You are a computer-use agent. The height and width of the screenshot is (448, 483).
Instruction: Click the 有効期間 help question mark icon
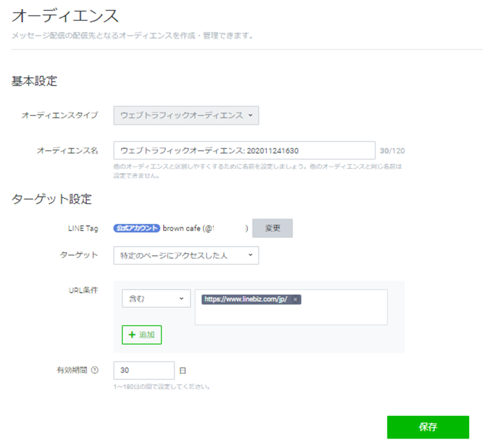[x=95, y=370]
